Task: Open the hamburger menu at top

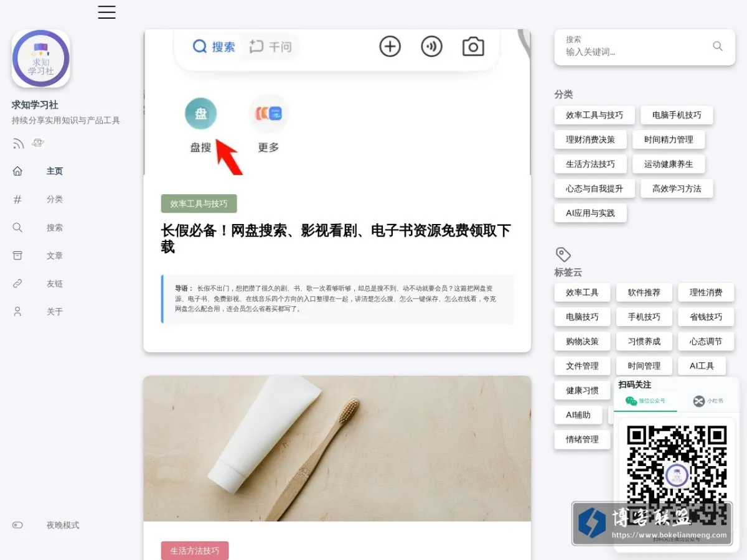Action: pyautogui.click(x=106, y=12)
